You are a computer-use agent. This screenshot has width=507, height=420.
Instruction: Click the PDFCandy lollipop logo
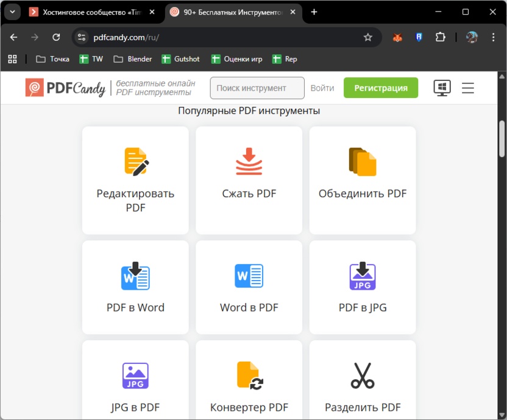click(34, 88)
